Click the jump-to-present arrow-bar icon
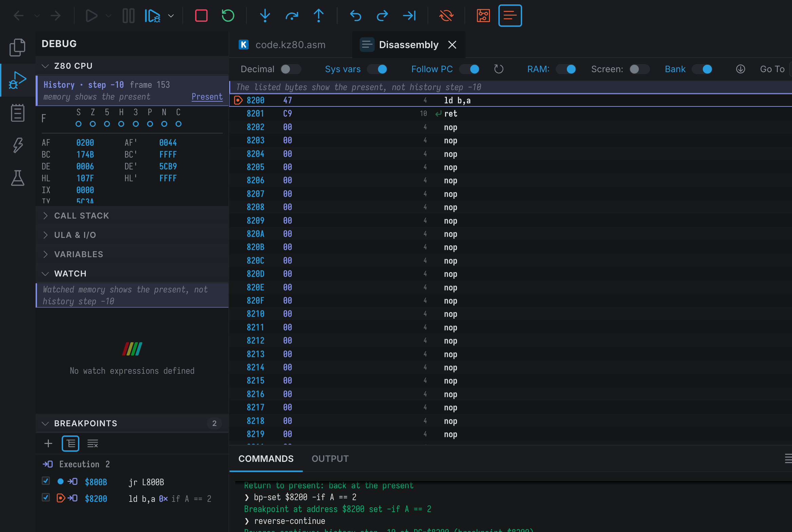Screen dimensions: 792x532 pyautogui.click(x=409, y=16)
